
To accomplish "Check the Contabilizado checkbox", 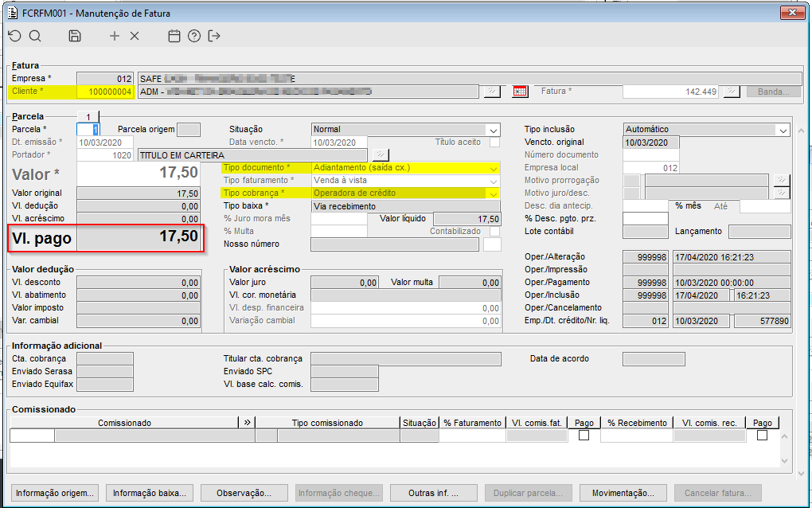I will coord(494,232).
